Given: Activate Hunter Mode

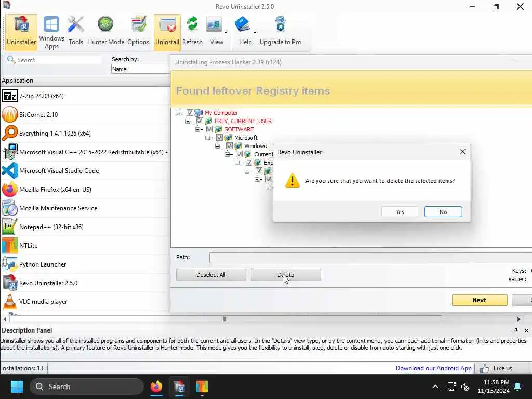Looking at the screenshot, I should pos(105,32).
